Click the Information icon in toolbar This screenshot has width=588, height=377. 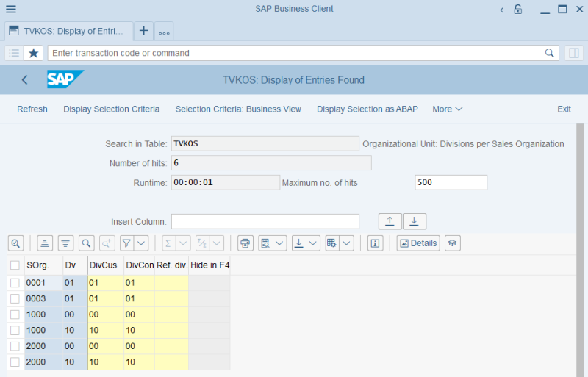(x=375, y=243)
